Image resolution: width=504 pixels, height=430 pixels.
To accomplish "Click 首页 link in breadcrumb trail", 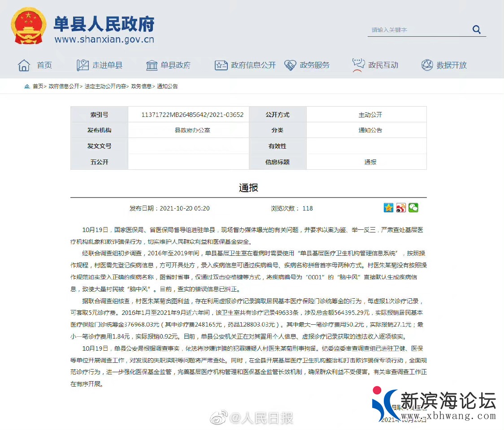I will point(38,86).
